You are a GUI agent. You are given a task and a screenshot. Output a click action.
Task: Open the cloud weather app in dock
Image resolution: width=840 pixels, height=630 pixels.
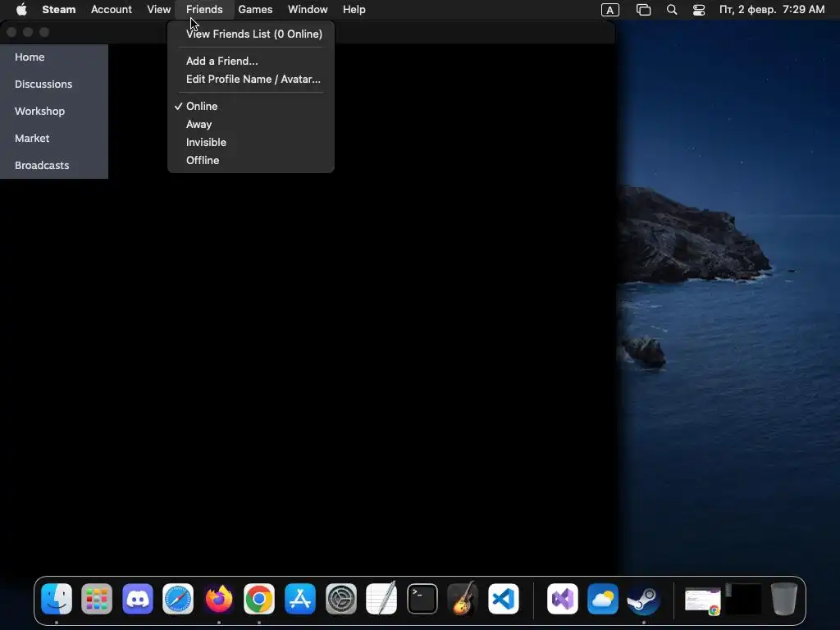tap(603, 598)
